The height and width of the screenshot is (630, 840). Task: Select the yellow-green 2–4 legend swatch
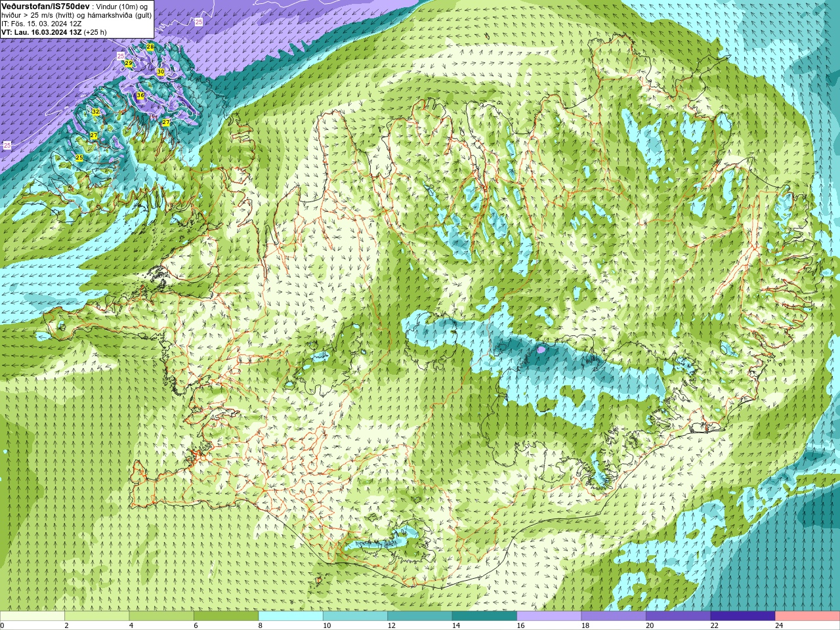pyautogui.click(x=96, y=616)
